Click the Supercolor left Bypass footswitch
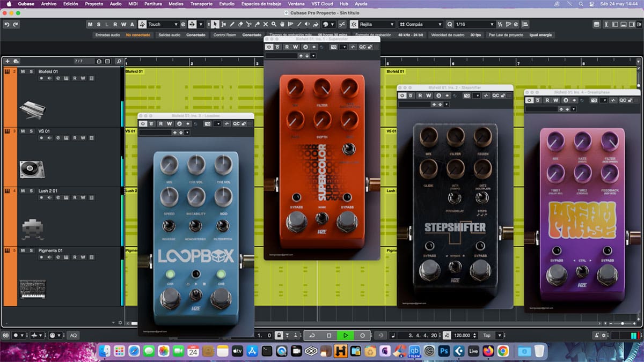644x362 pixels. pyautogui.click(x=296, y=221)
